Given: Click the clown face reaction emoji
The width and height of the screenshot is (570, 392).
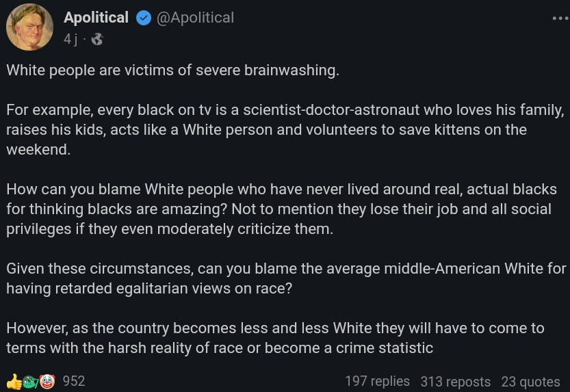Looking at the screenshot, I should pos(47,381).
